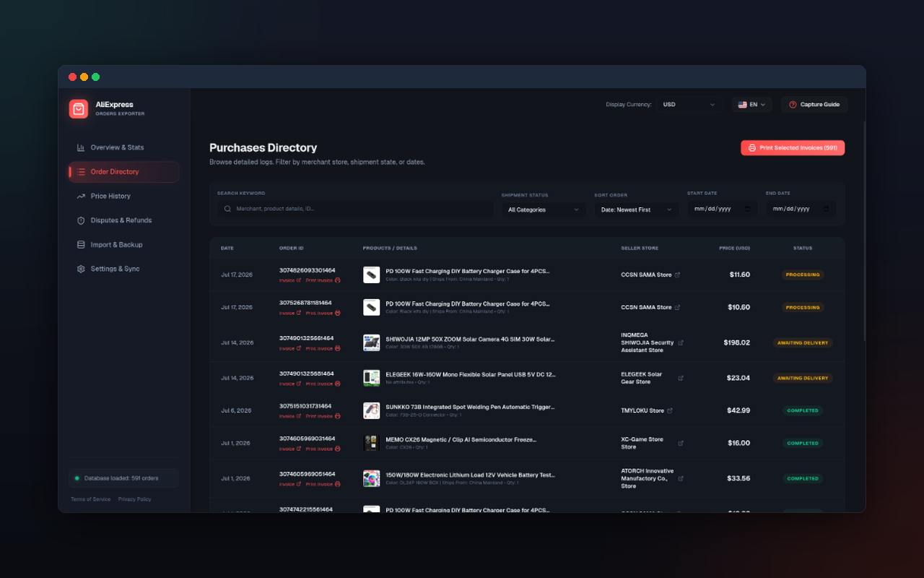Click product title 'ELEGEEK 16W-160W Mono Flexible Solar Panel'

click(471, 374)
